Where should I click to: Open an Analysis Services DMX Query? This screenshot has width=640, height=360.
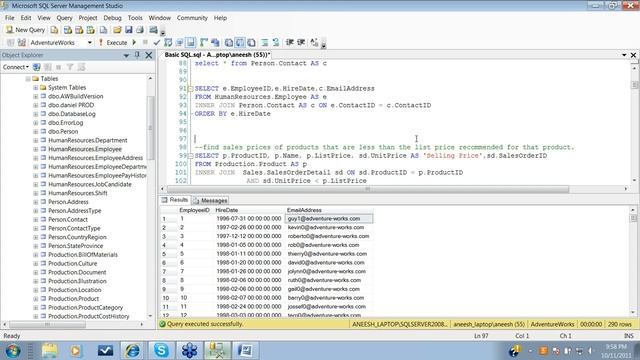click(x=79, y=30)
